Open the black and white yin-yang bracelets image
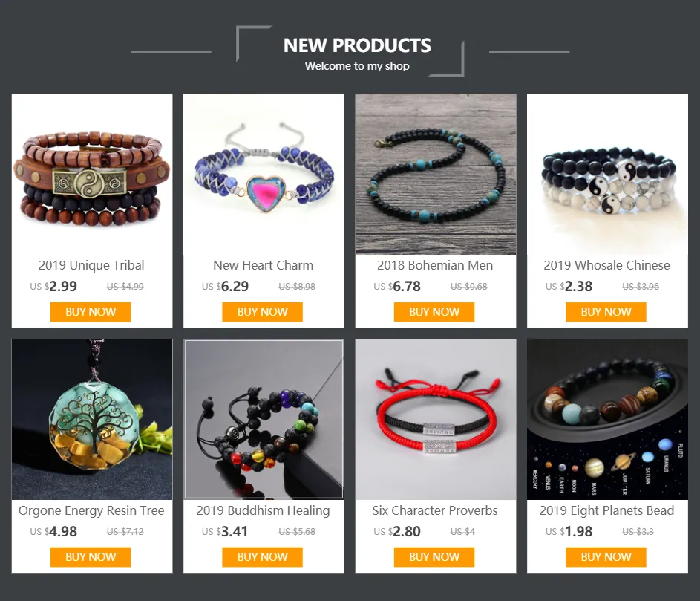 click(x=608, y=174)
